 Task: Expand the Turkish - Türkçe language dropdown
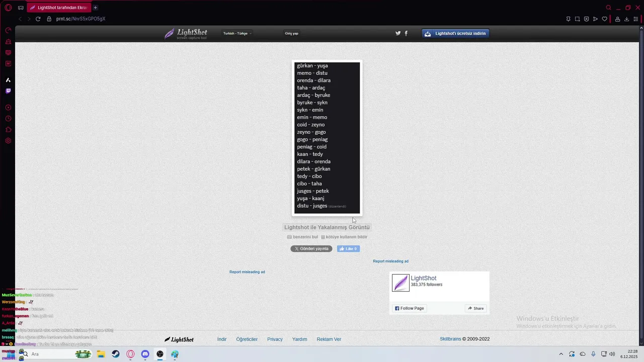point(237,34)
